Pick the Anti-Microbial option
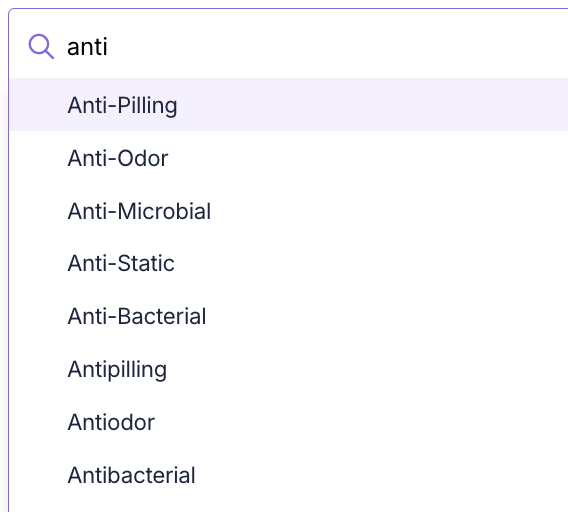 pyautogui.click(x=289, y=211)
